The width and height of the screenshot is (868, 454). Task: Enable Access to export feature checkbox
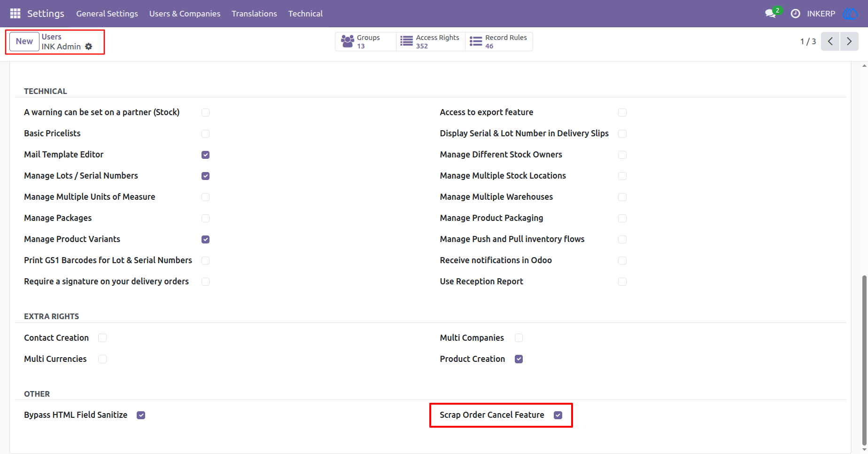pos(622,112)
